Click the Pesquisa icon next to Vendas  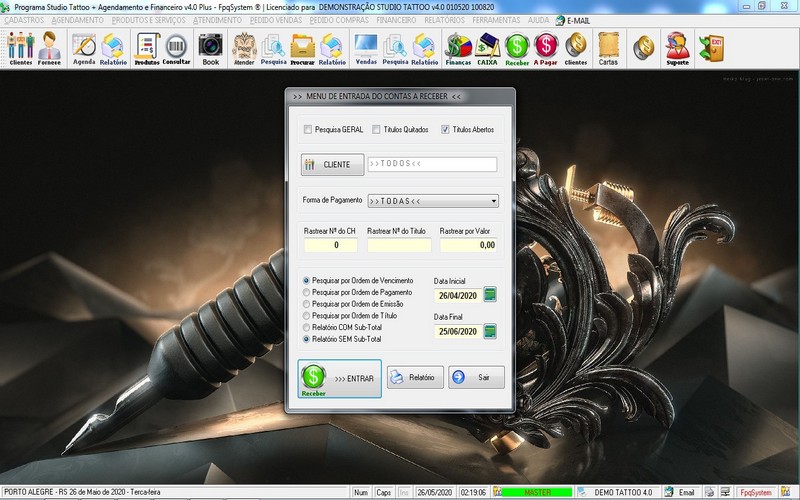395,48
